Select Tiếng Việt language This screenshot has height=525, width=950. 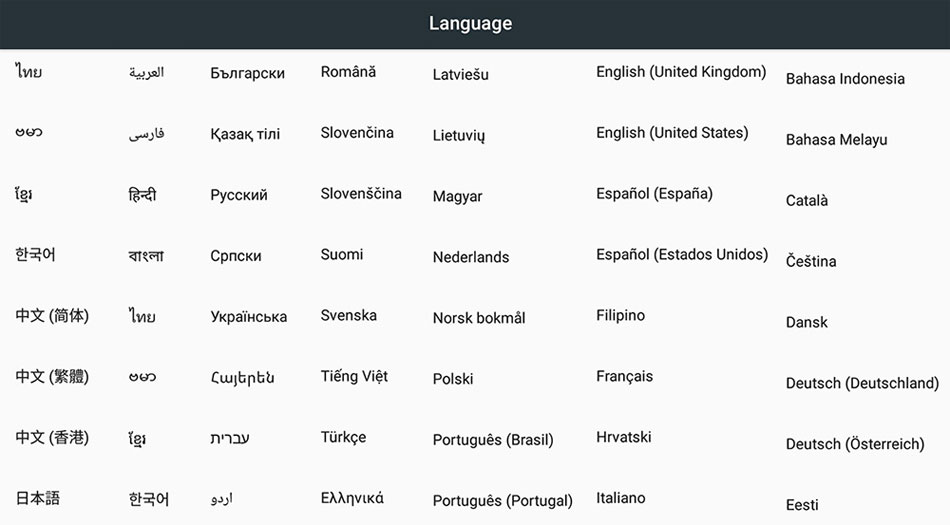point(354,377)
